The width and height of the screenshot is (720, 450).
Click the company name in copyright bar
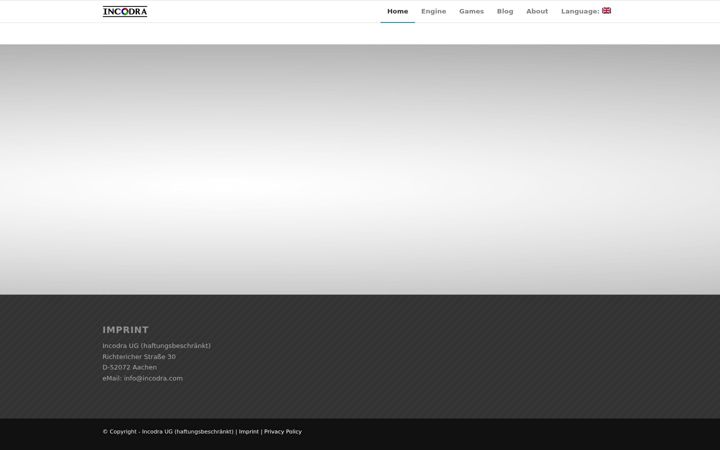coord(187,432)
